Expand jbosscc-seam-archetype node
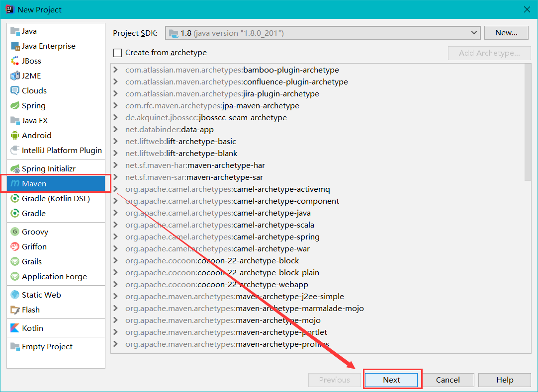This screenshot has width=538, height=392. pyautogui.click(x=116, y=117)
